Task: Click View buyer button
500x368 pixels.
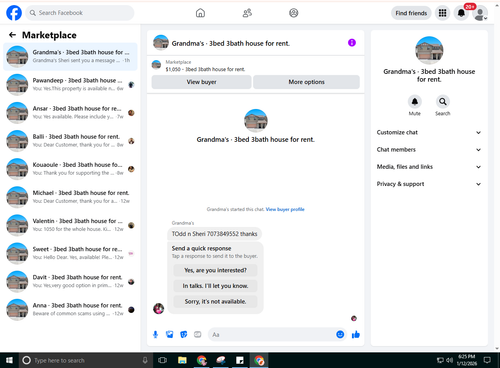Action: tap(201, 82)
